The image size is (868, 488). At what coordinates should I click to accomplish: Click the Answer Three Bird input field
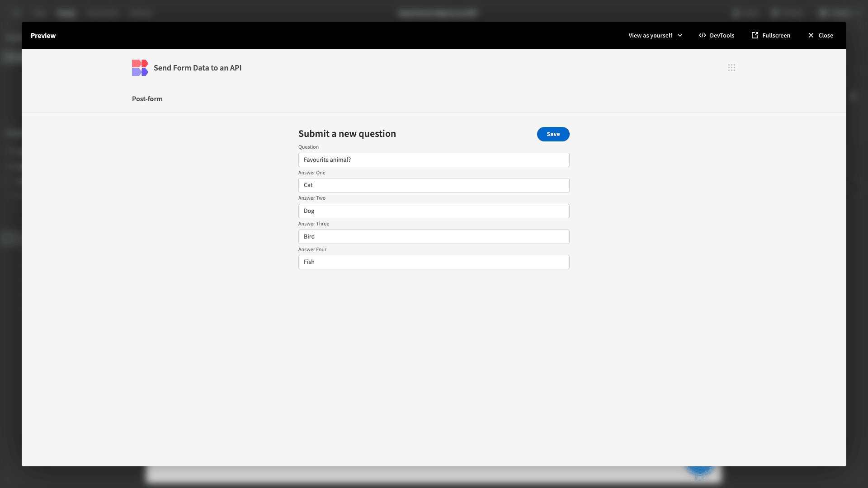(x=434, y=237)
